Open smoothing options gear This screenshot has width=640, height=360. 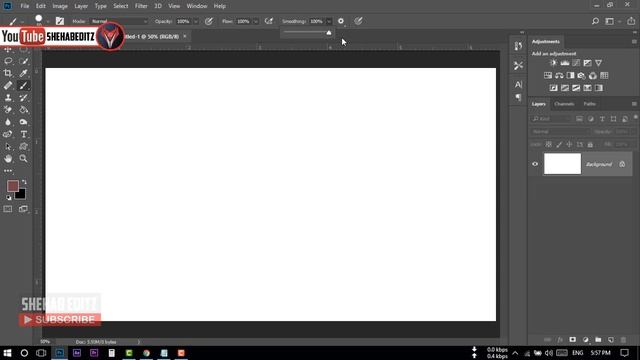click(341, 21)
